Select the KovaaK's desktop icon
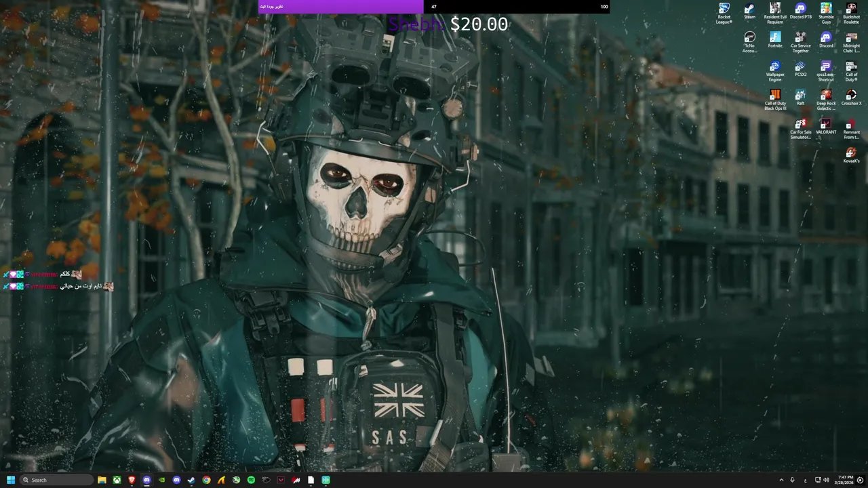This screenshot has height=488, width=868. [x=851, y=155]
